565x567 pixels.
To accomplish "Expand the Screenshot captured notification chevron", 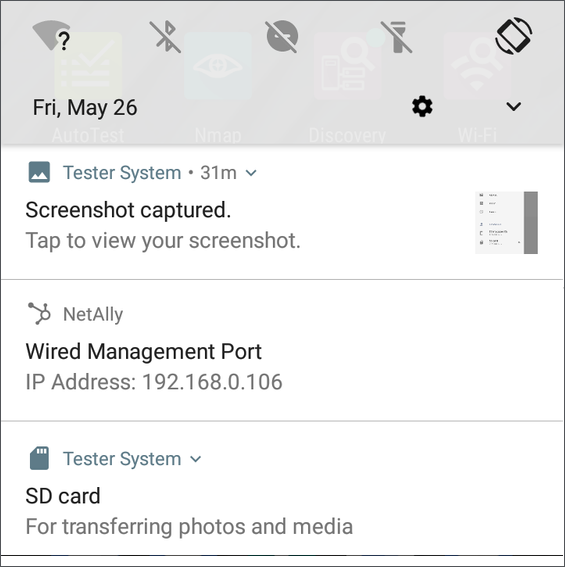I will coord(251,173).
